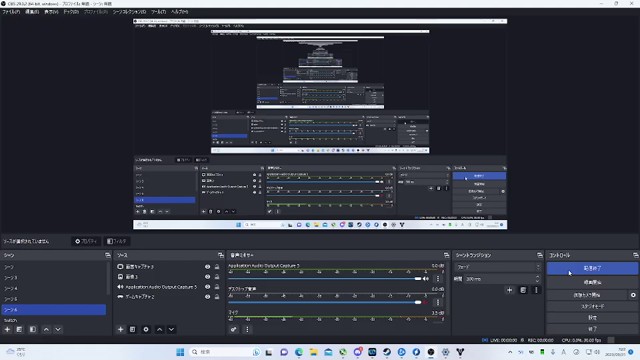Viewport: 640px width, 360px height.
Task: Select the Switch scene in the list
Action: click(53, 320)
